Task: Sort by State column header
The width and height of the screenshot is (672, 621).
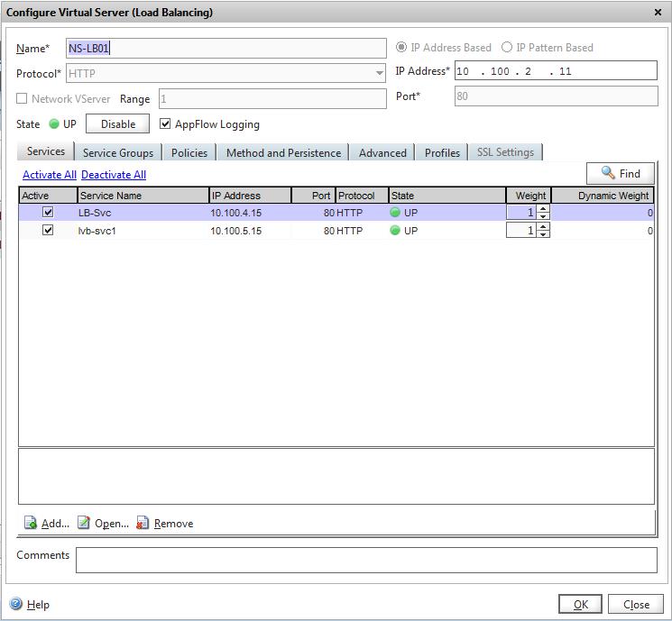Action: 447,196
